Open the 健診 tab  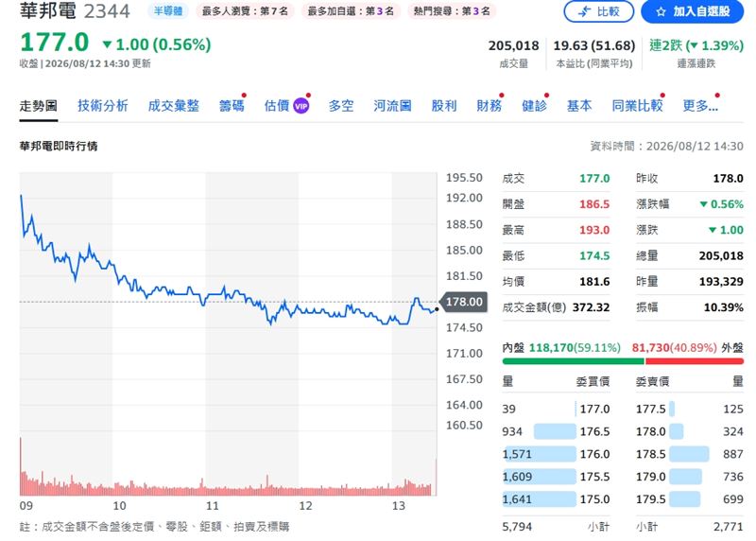point(534,106)
